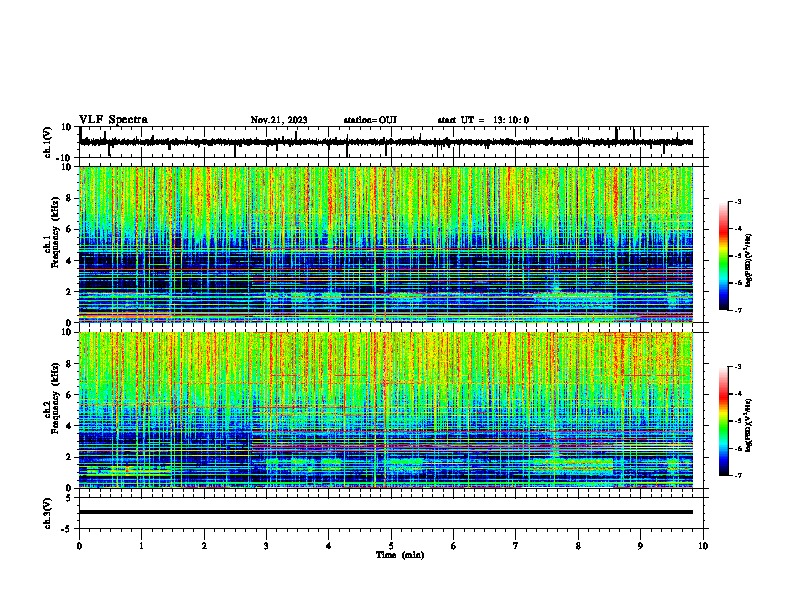Click time axis tick label "9"
Image resolution: width=792 pixels, height=612 pixels.
coord(640,546)
